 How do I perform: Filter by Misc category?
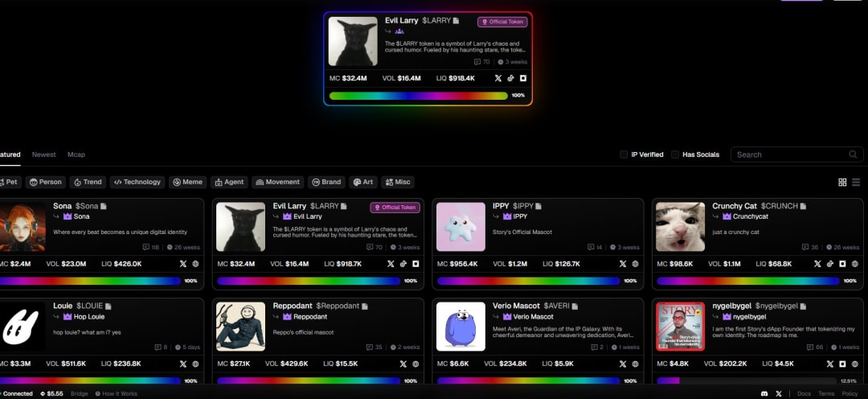pyautogui.click(x=398, y=182)
